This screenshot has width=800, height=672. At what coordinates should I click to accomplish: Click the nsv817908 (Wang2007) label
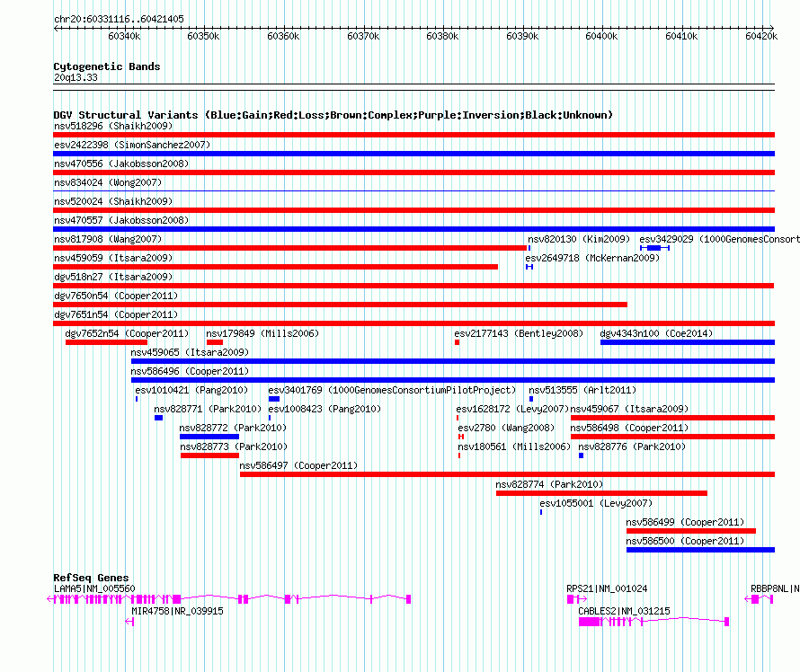[108, 239]
